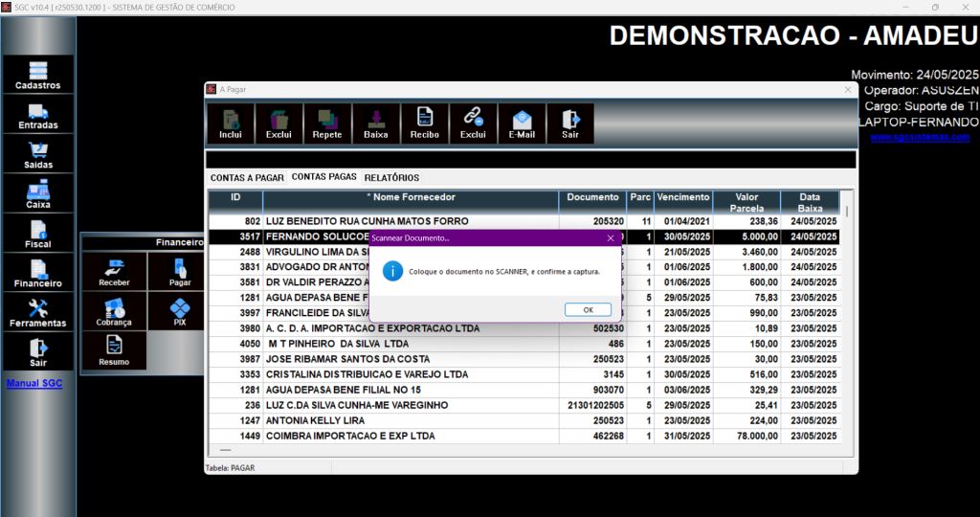This screenshot has width=980, height=517.
Task: Switch to the RELATÓRIOS tab
Action: [391, 177]
